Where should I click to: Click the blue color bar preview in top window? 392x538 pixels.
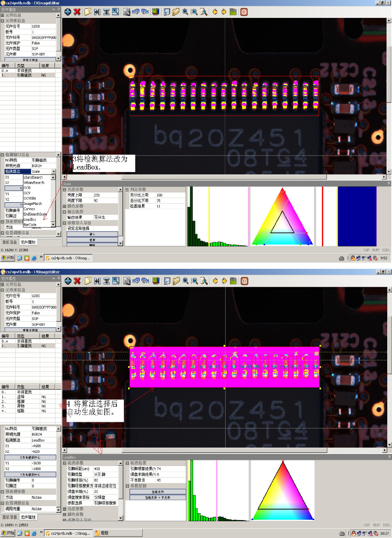click(357, 216)
